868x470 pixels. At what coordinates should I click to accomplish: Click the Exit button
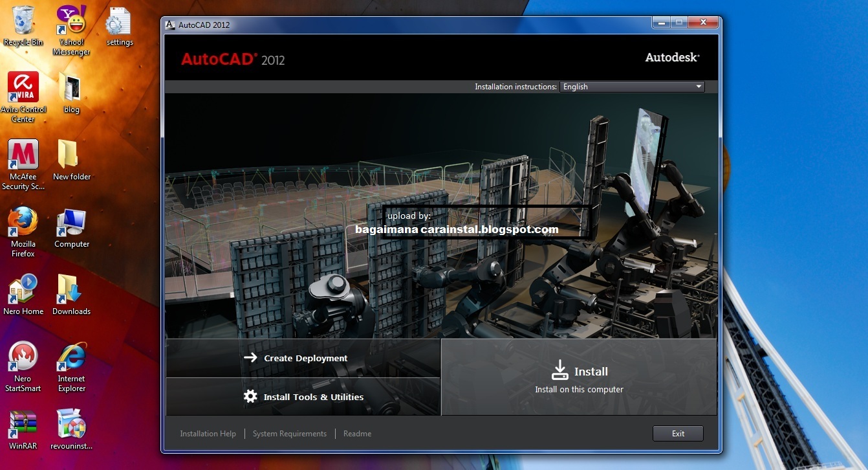coord(678,433)
